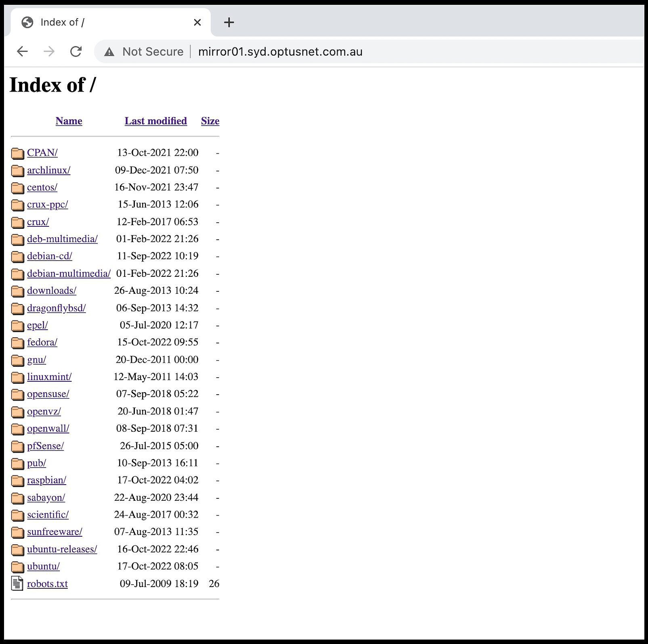Viewport: 648px width, 644px height.
Task: Click the date '17-Oct-2022 08:05'
Action: tap(158, 567)
